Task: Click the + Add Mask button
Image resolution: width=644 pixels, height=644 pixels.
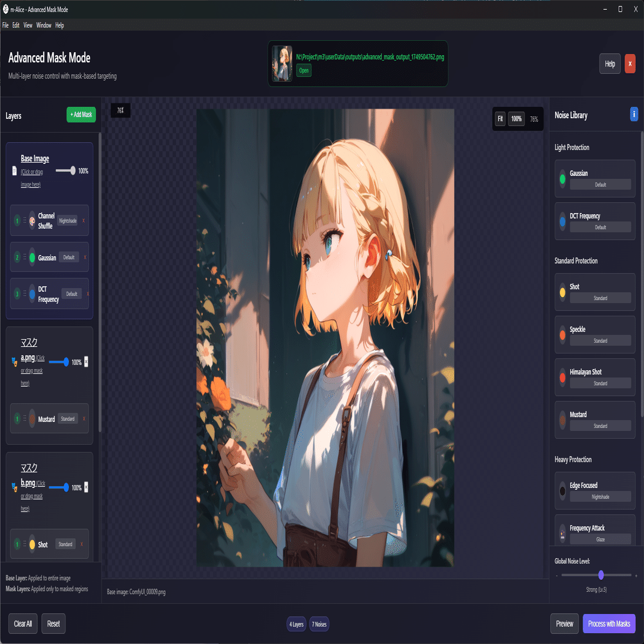Action: click(81, 115)
